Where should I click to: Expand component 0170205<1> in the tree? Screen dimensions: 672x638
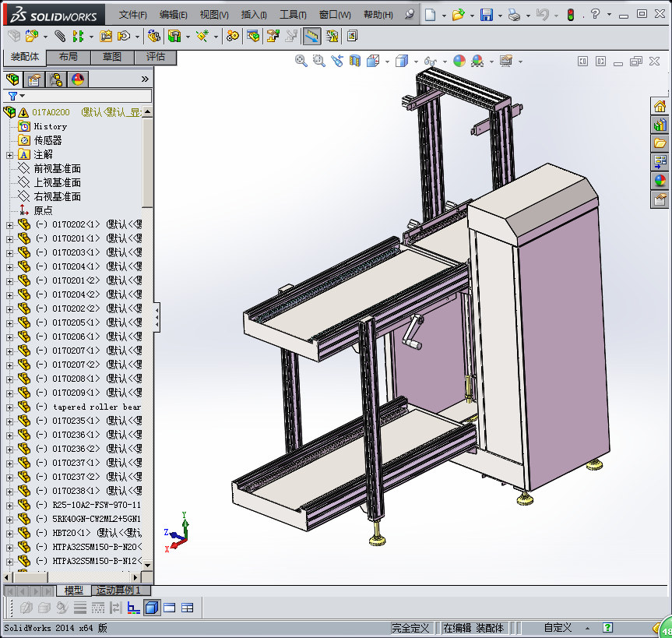10,323
